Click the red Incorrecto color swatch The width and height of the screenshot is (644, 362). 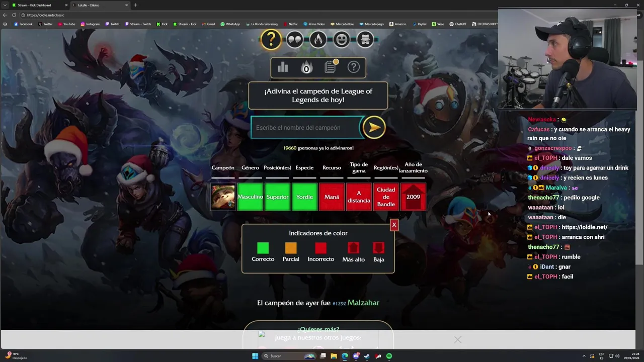tap(320, 248)
